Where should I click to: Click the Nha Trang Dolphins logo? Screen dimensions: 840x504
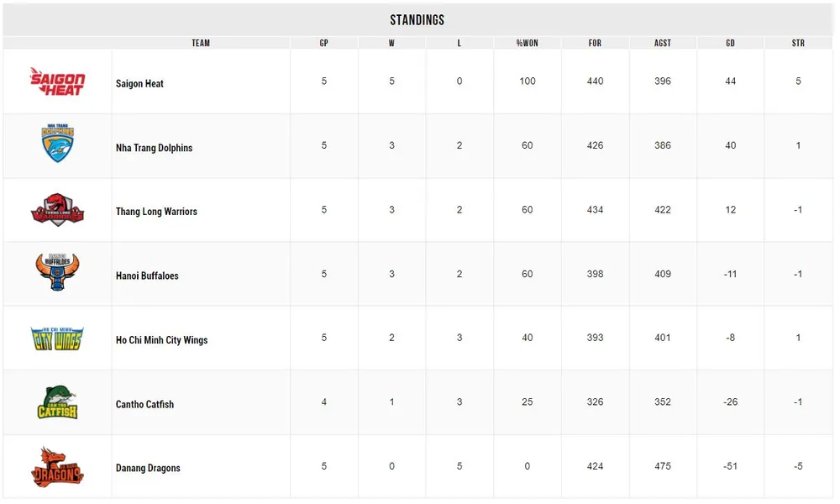57,144
